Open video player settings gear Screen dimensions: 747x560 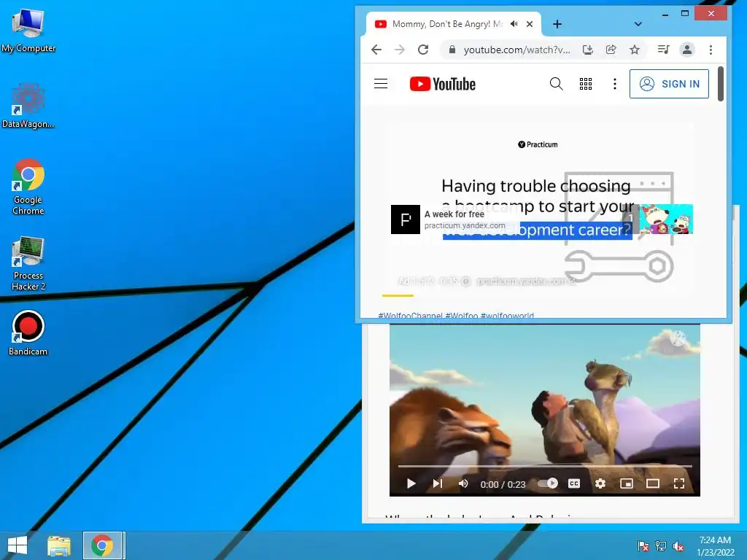coord(600,484)
